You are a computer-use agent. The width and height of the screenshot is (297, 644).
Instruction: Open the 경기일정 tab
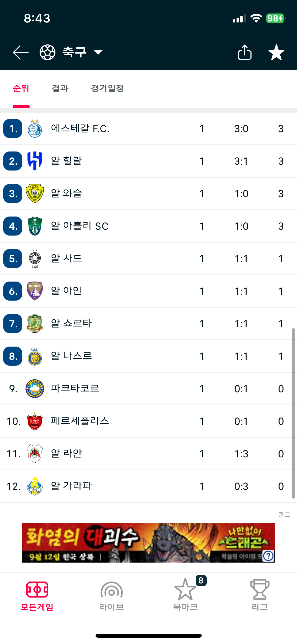(107, 88)
